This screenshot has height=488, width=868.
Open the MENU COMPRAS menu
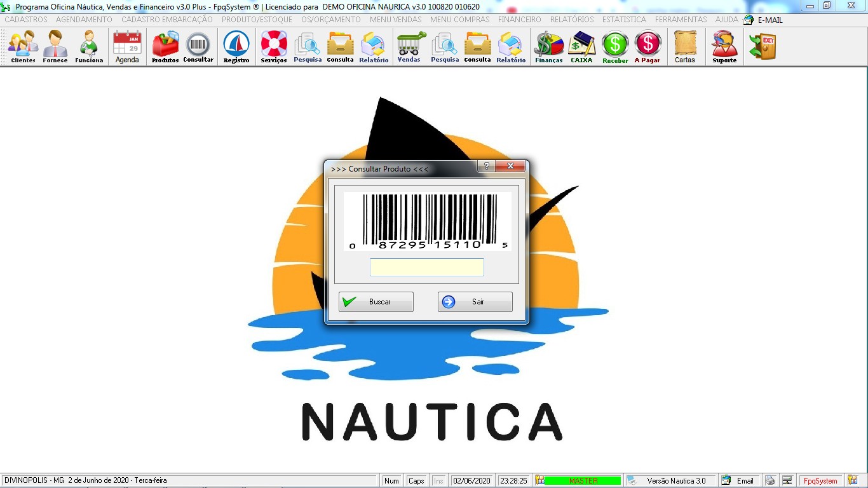tap(460, 20)
